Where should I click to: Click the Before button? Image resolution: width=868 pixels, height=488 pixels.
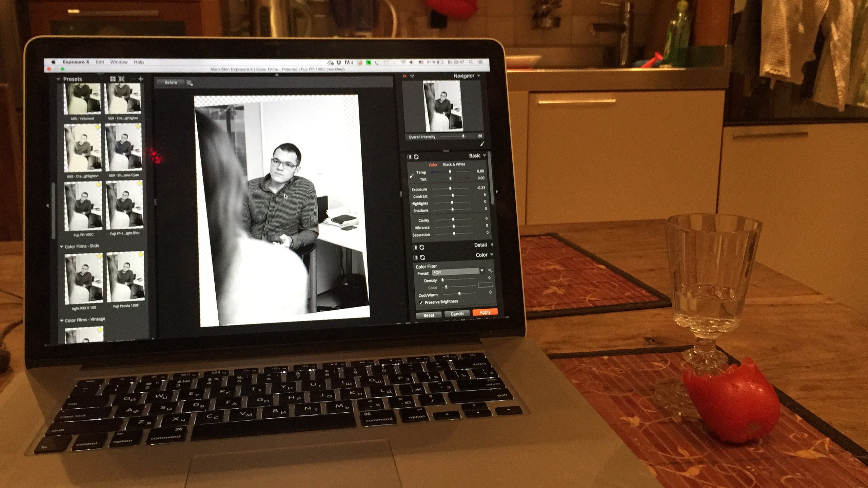coord(171,82)
